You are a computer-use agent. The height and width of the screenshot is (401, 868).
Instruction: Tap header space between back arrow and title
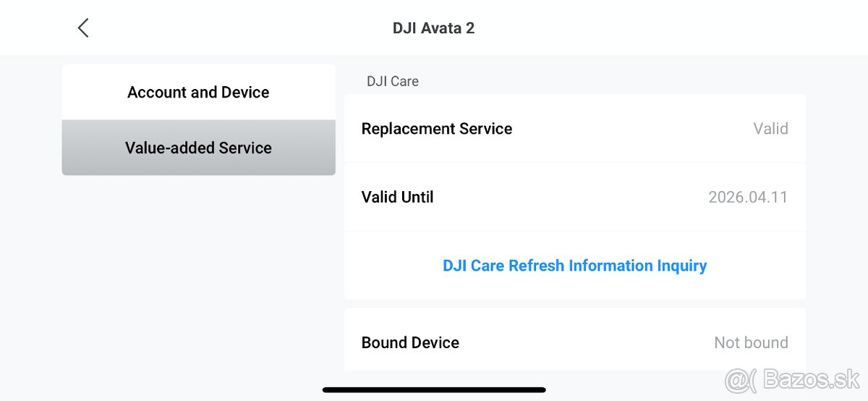tap(239, 28)
